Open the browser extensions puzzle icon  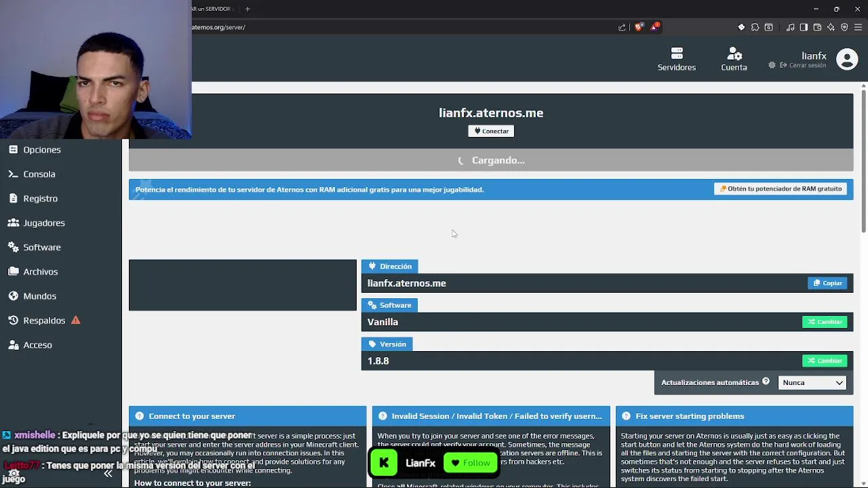click(755, 27)
